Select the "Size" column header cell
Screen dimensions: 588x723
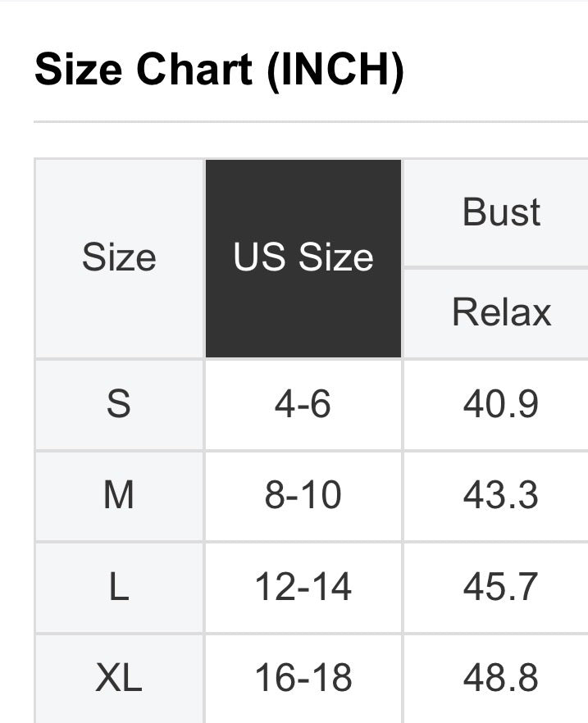(x=119, y=258)
